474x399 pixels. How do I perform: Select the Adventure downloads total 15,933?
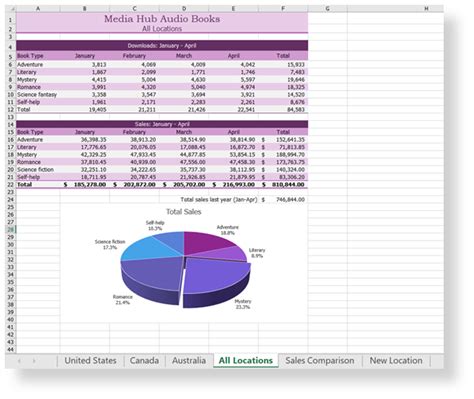[x=283, y=65]
